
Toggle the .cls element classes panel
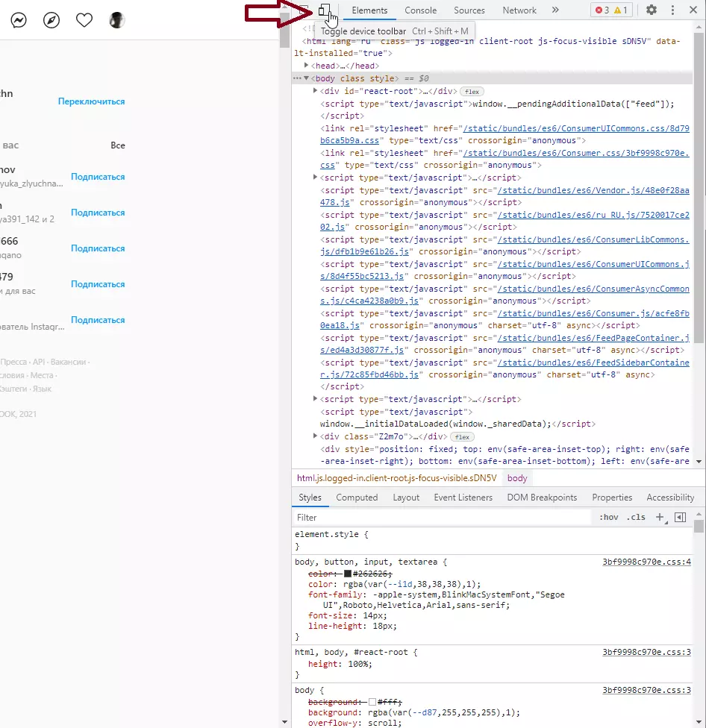pyautogui.click(x=636, y=517)
